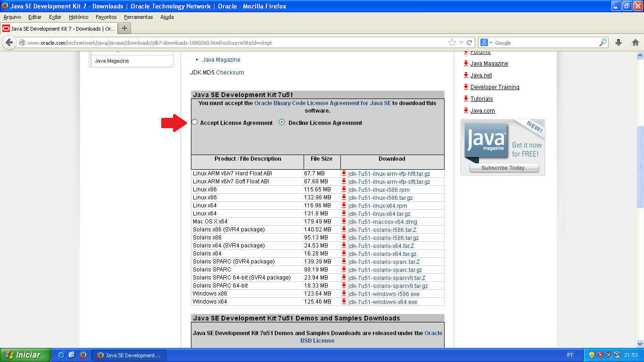The height and width of the screenshot is (362, 644).
Task: Click PT language indicator in taskbar
Action: (570, 355)
